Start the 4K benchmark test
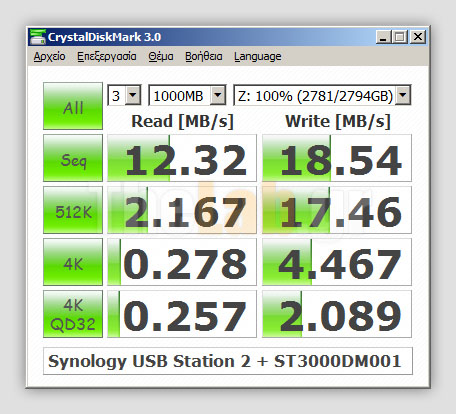 (73, 262)
